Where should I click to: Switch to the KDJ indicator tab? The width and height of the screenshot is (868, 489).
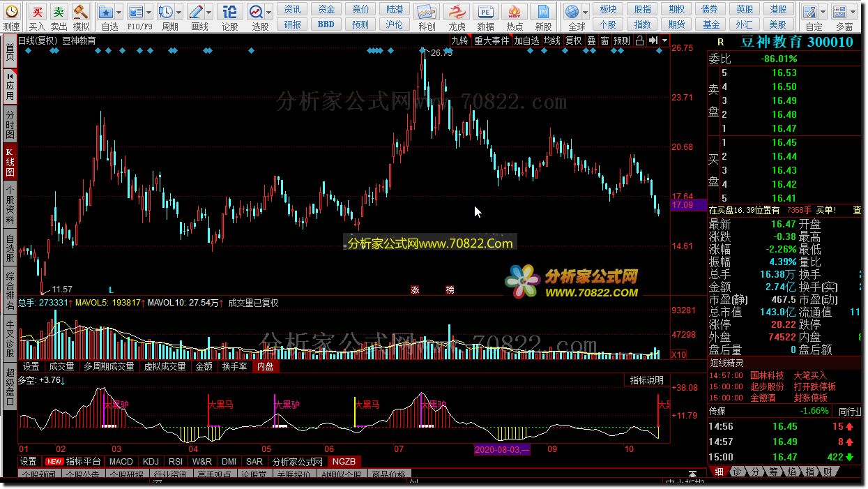coord(151,461)
